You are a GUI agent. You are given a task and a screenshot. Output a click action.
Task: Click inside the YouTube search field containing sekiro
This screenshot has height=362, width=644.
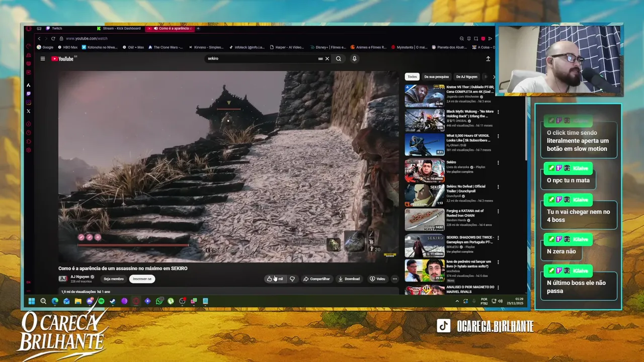[x=262, y=59]
